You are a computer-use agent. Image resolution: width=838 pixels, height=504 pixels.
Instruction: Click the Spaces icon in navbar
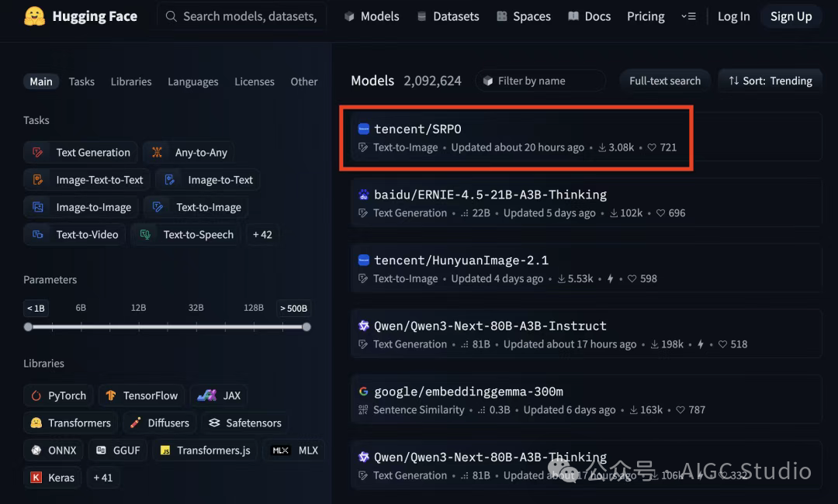coord(501,16)
